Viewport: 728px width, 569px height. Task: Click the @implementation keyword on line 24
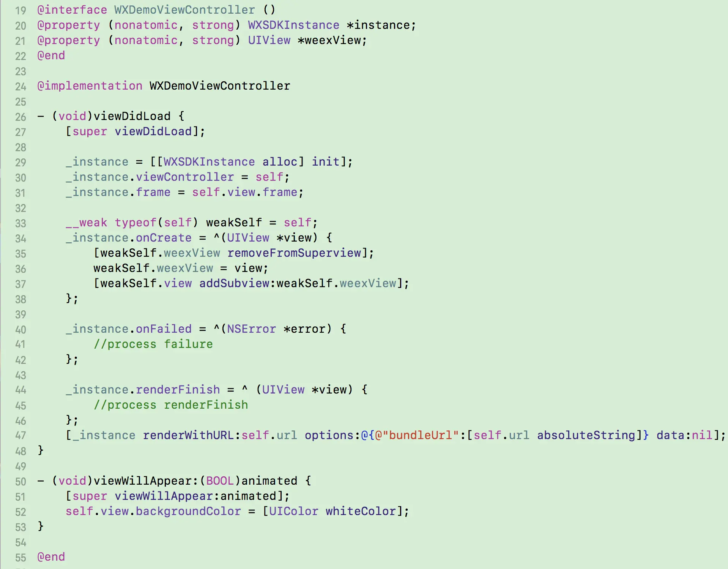point(90,86)
